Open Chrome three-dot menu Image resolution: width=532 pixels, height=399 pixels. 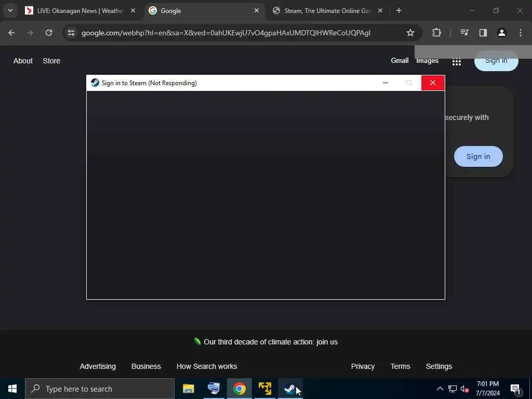521,33
